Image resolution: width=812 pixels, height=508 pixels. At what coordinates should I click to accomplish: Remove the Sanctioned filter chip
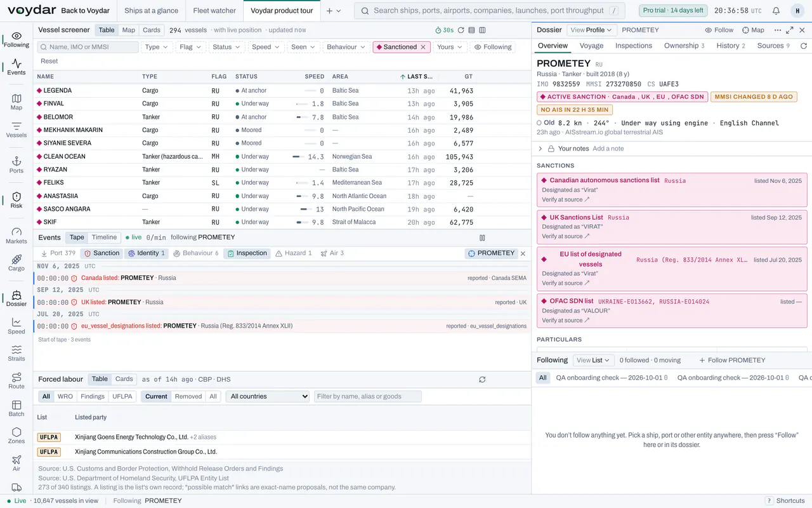coord(424,47)
